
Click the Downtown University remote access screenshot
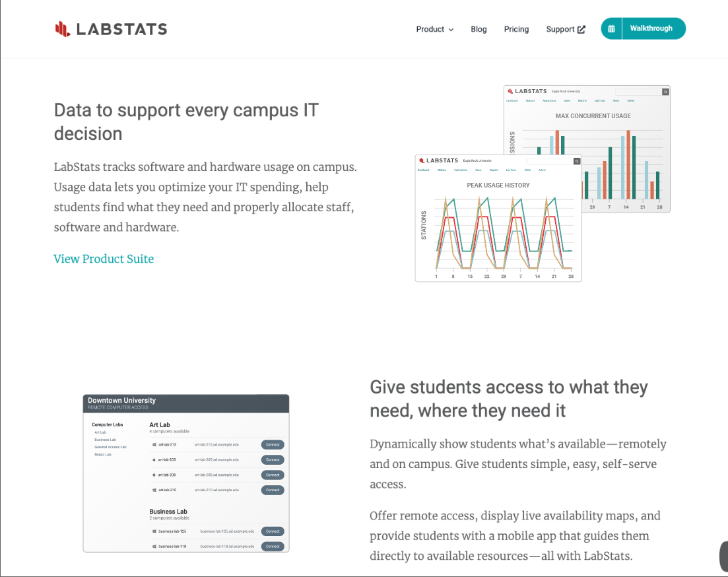[186, 473]
